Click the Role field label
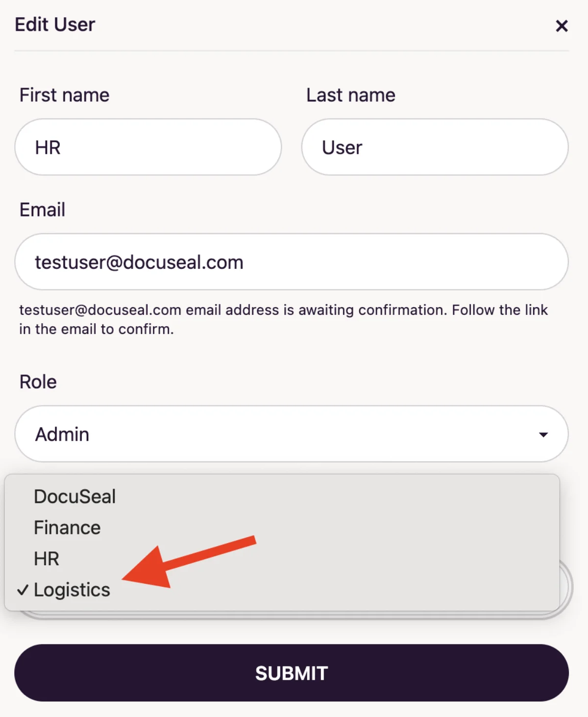The width and height of the screenshot is (588, 717). point(38,382)
